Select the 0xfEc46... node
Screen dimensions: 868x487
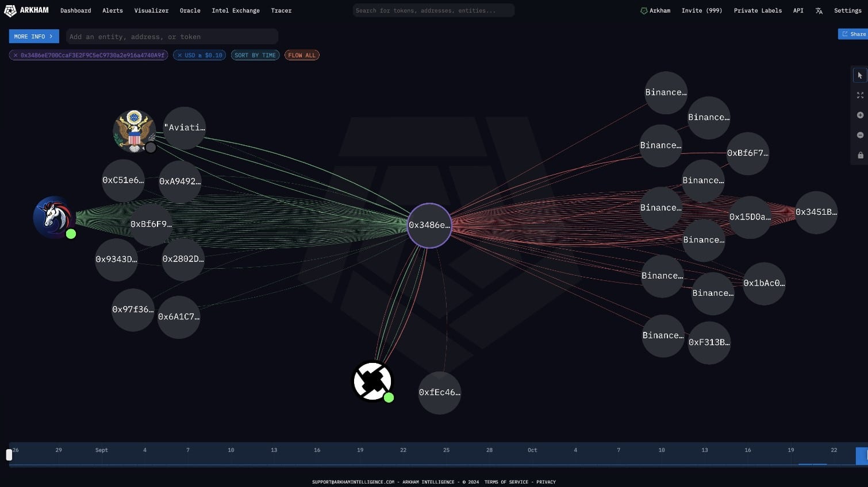click(440, 393)
